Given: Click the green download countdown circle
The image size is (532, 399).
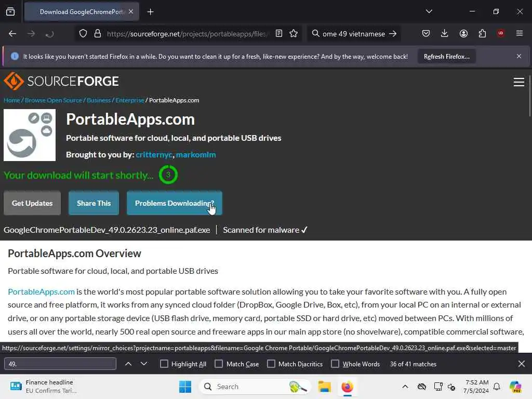Looking at the screenshot, I should (168, 175).
